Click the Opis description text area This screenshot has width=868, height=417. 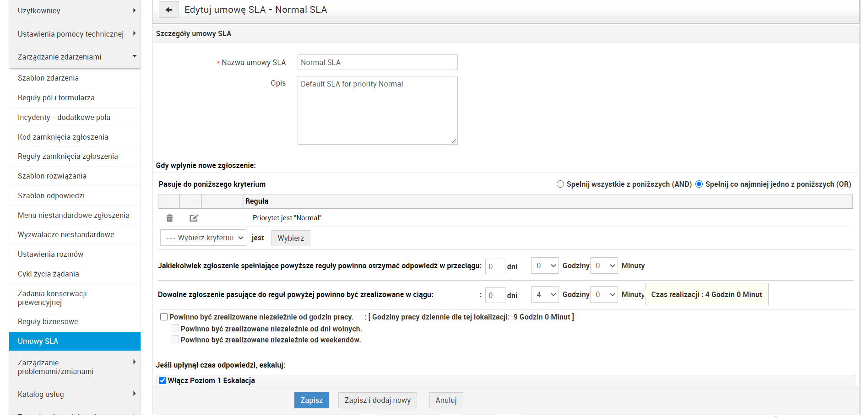(x=377, y=110)
